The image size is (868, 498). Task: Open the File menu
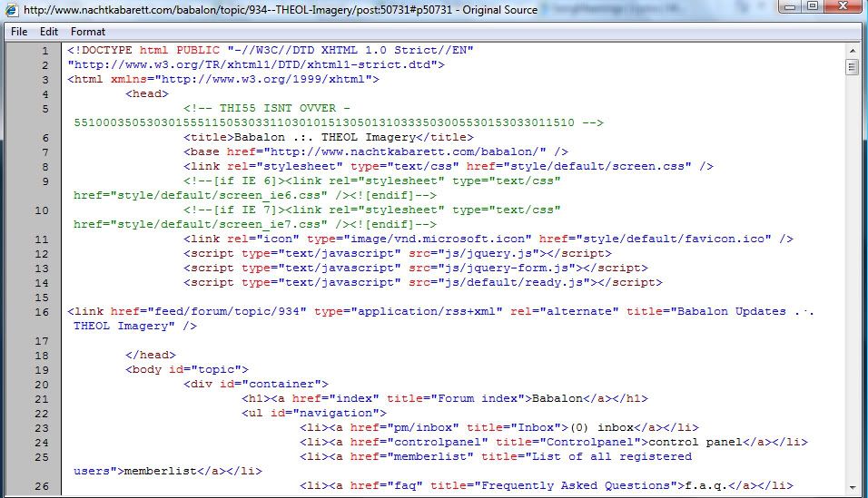[19, 32]
